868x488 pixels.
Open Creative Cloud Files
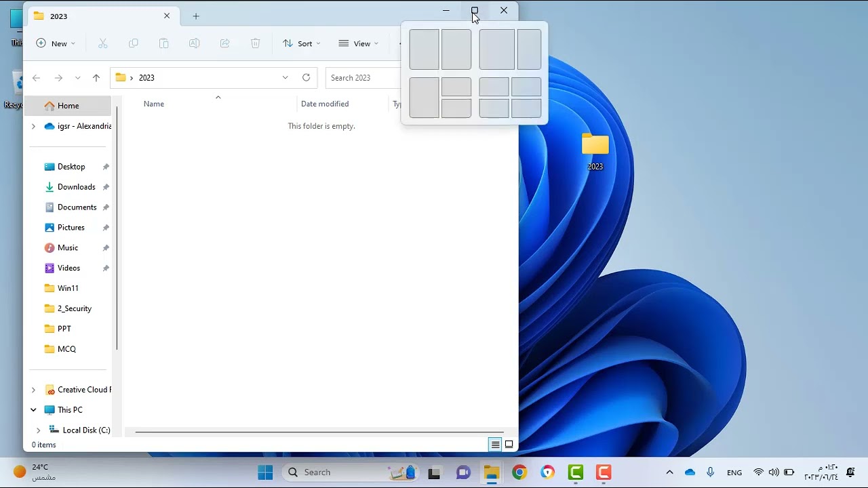78,390
